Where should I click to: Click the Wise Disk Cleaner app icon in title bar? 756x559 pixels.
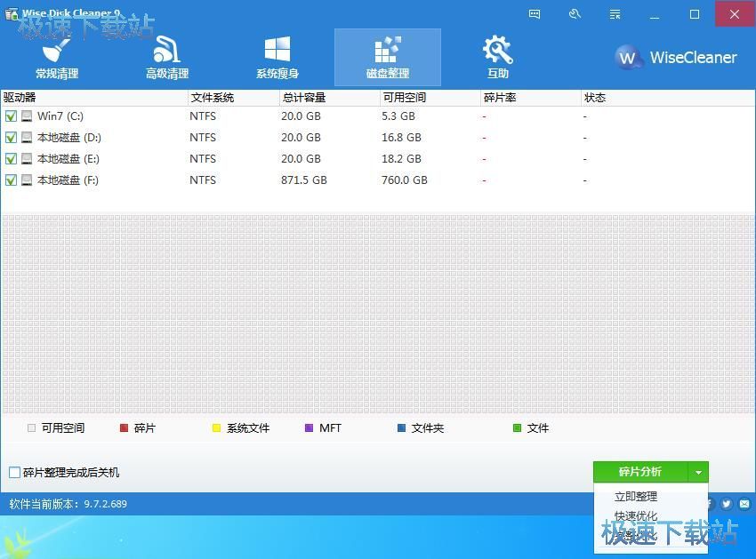pyautogui.click(x=12, y=14)
